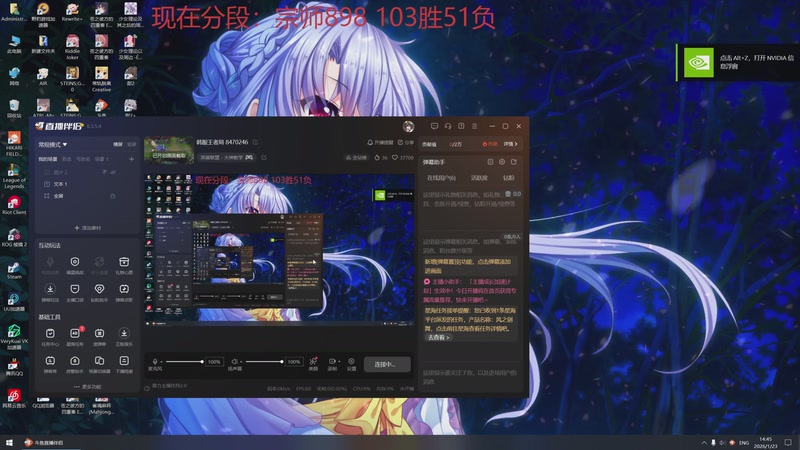This screenshot has height=450, width=800.
Task: Click 美颜 beauty icon in bottom bar
Action: (313, 361)
